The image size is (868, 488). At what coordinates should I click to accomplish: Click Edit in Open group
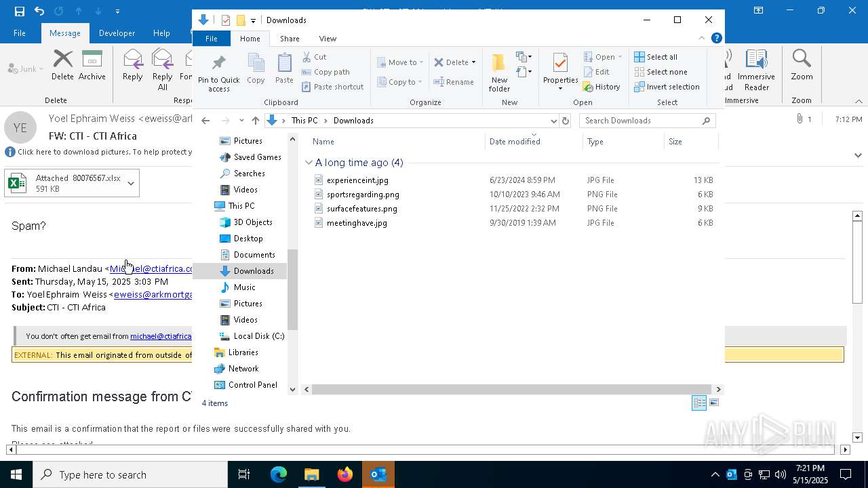tap(595, 72)
